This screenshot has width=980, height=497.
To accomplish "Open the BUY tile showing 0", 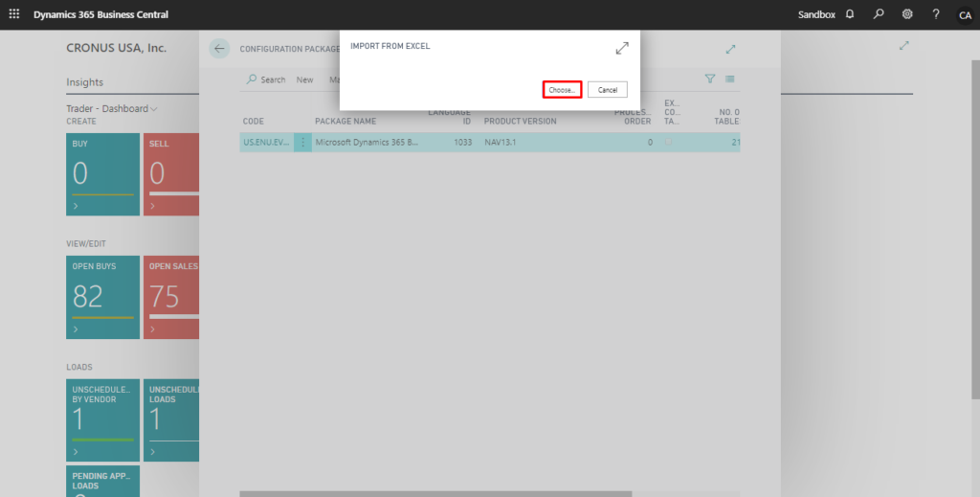I will click(103, 174).
